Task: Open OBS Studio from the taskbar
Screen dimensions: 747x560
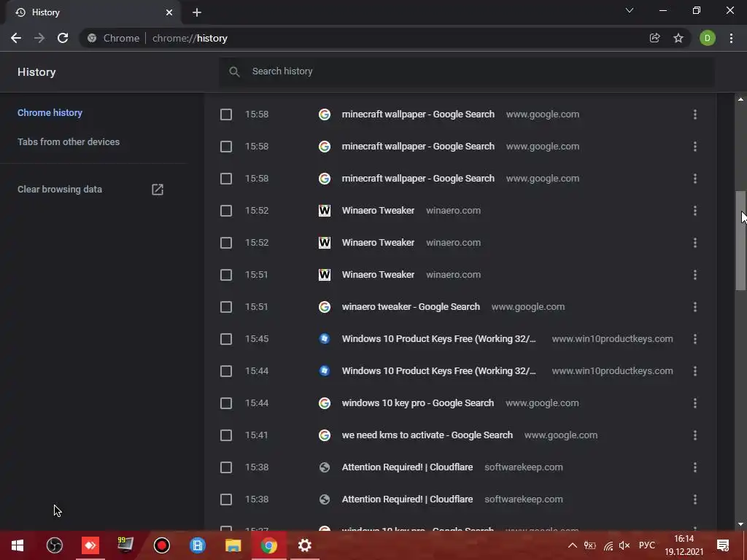Action: pyautogui.click(x=54, y=545)
